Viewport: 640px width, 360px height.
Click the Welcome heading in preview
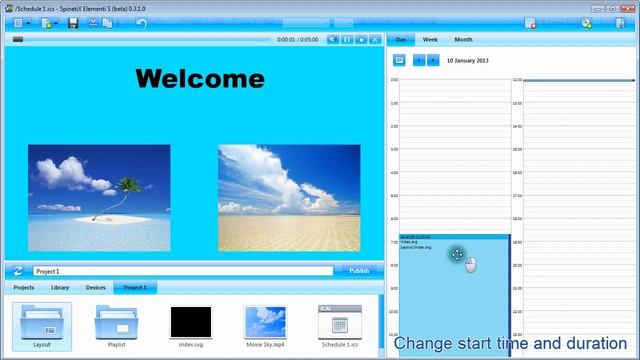[200, 78]
